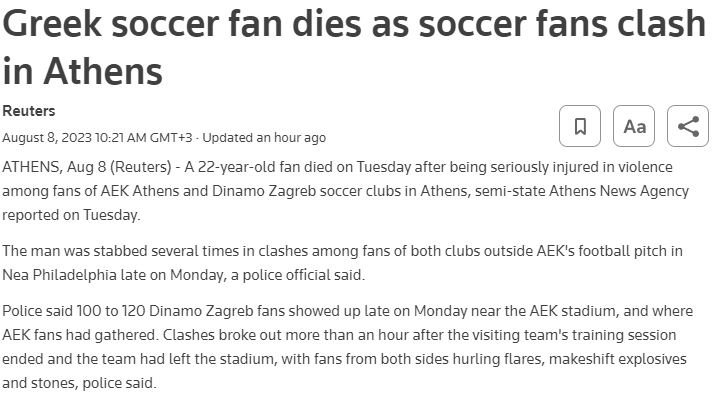Click 'Nea Philadelphia' in second paragraph

coord(59,275)
